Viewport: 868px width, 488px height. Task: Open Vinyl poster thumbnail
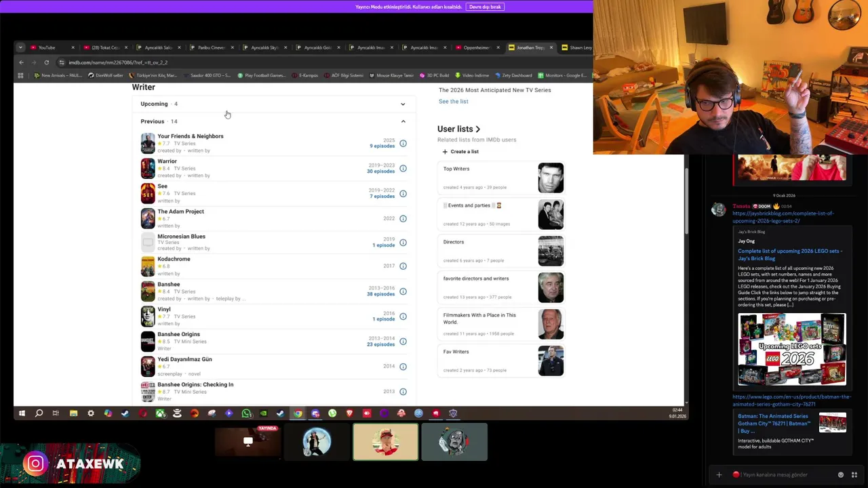click(148, 317)
